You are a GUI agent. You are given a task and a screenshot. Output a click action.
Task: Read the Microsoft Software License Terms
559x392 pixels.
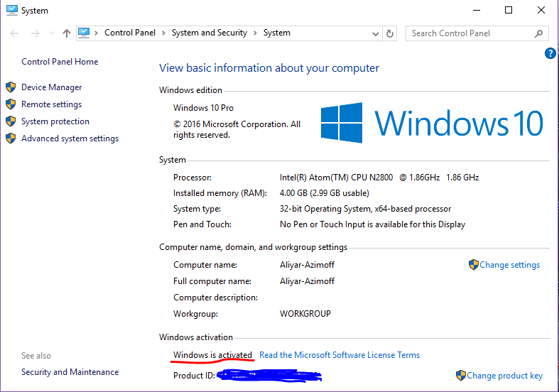click(x=340, y=355)
